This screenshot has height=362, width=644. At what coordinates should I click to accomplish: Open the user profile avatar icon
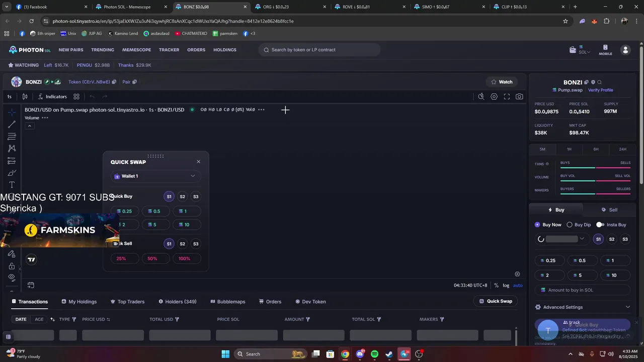coord(625,50)
